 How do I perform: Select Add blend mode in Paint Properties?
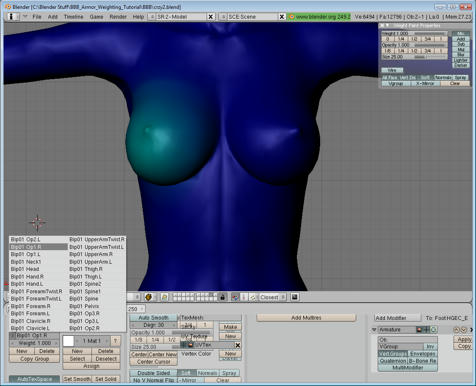pos(461,39)
